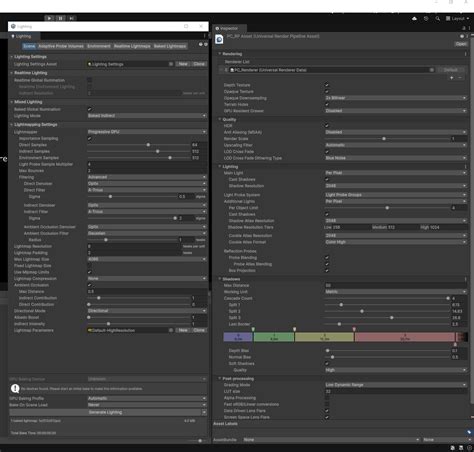
Task: Collapse the Lightmapping Settings section
Action: 11,124
